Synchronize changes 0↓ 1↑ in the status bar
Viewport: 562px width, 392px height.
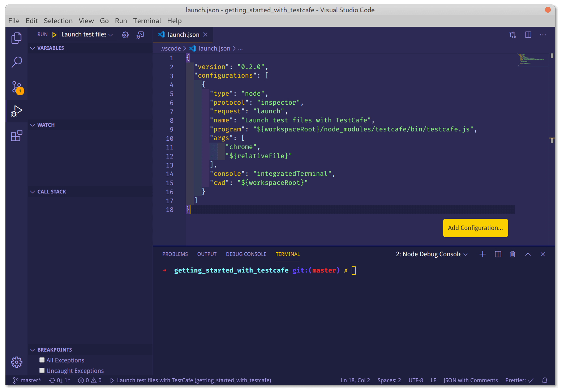[x=60, y=380]
